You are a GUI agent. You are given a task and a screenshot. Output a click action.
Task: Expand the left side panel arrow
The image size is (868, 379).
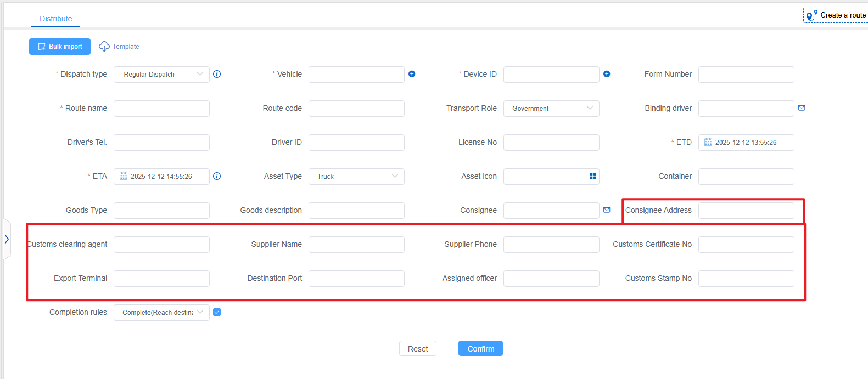(7, 239)
